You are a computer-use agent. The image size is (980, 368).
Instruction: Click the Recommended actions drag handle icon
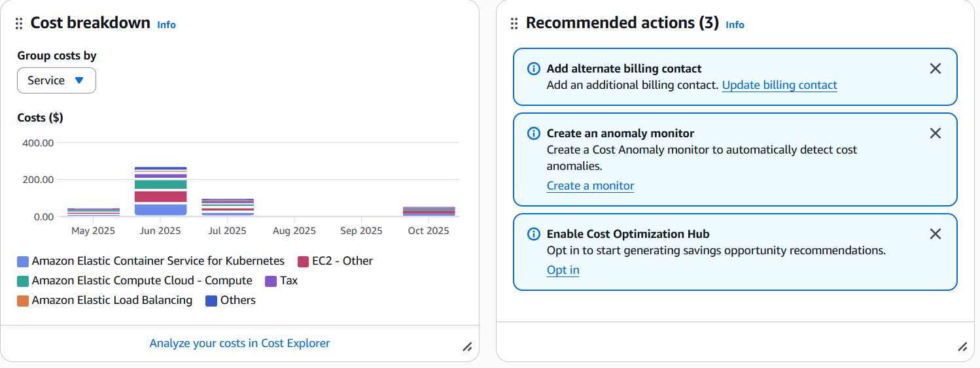(x=514, y=24)
